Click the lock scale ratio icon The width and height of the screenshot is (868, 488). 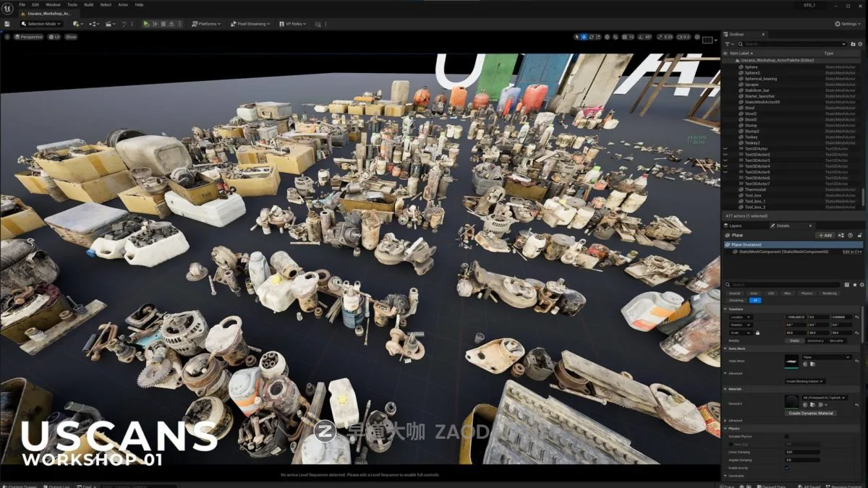(757, 333)
